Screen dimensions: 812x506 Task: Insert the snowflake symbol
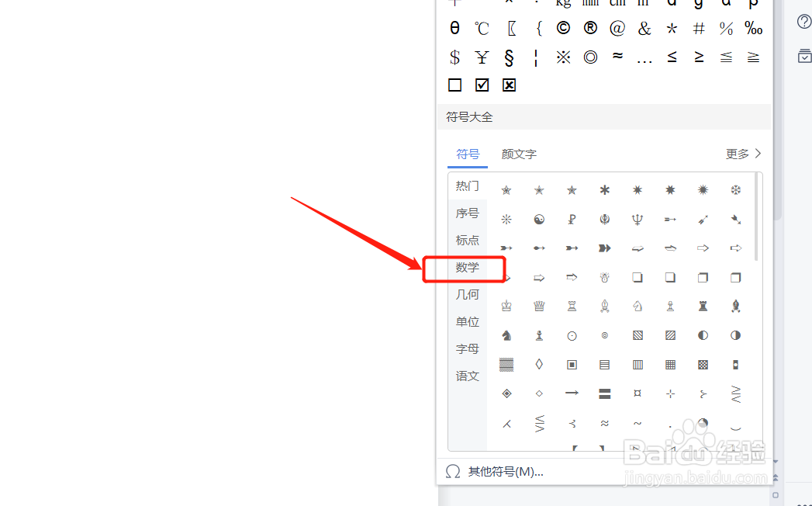735,189
